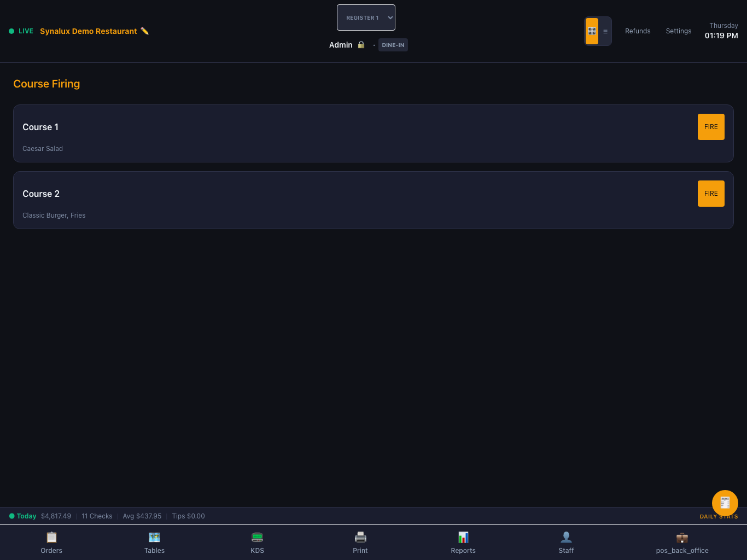This screenshot has height=560, width=747.
Task: Click the floating receipt button
Action: coord(725,503)
